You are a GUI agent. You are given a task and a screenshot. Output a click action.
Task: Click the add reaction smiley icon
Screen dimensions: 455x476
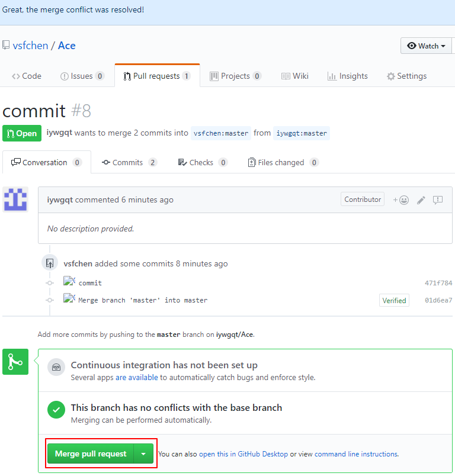pyautogui.click(x=401, y=200)
